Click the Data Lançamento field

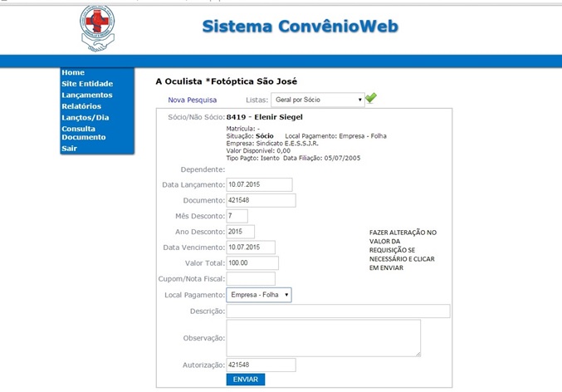click(x=259, y=184)
